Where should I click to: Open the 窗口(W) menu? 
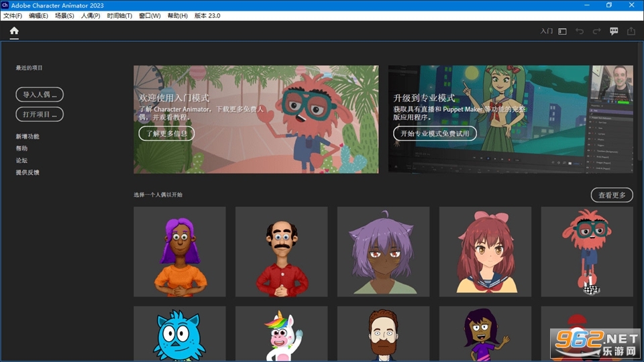click(150, 15)
